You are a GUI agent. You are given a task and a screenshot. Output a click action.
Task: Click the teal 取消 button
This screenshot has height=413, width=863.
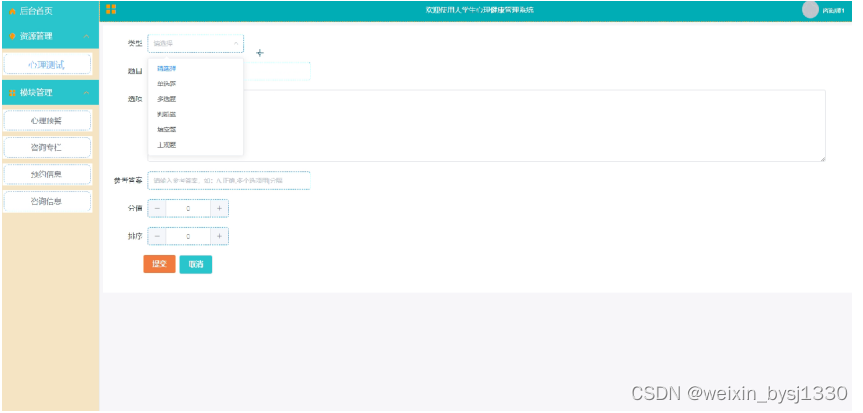tap(196, 264)
